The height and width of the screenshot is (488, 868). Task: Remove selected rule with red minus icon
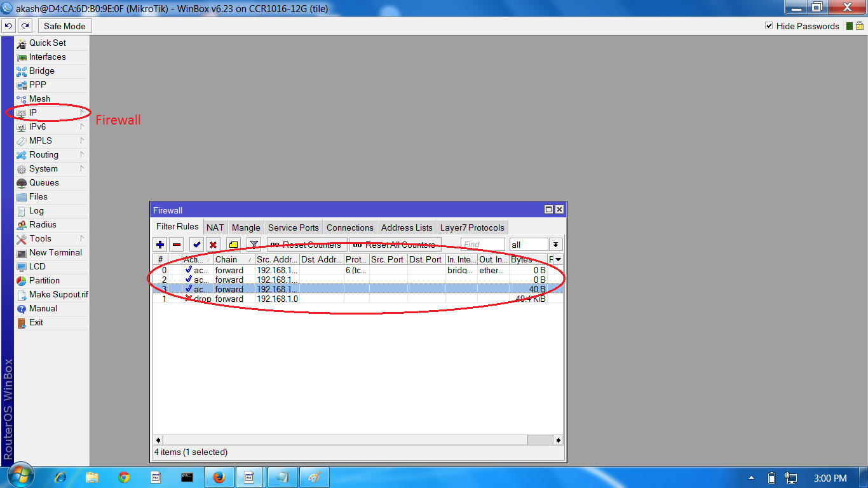[x=177, y=245]
